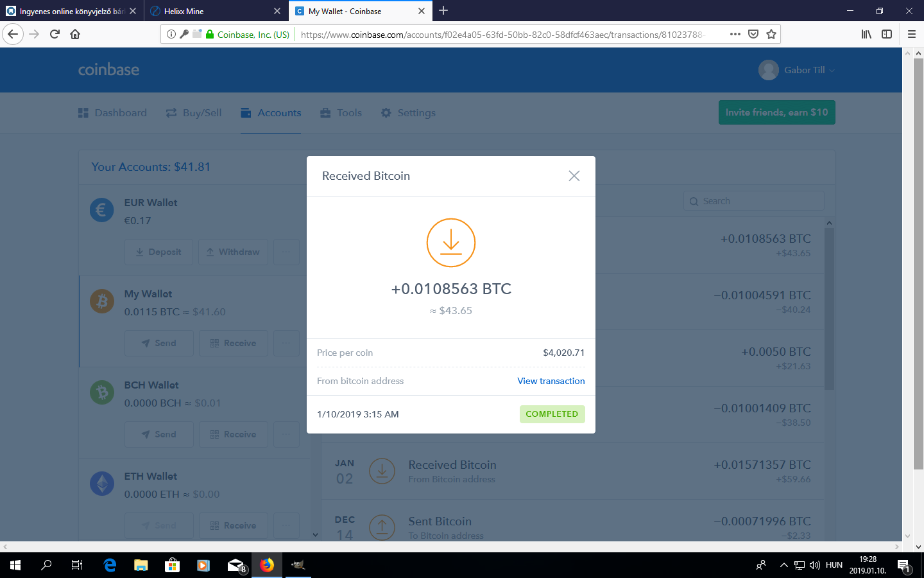The image size is (924, 578).
Task: Click the EUR Wallet euro icon
Action: [x=102, y=210]
